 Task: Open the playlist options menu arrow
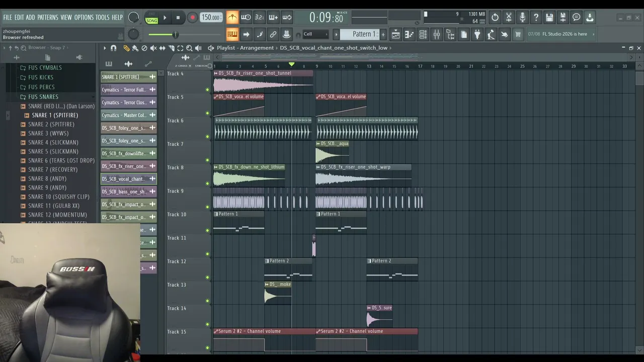pyautogui.click(x=105, y=48)
